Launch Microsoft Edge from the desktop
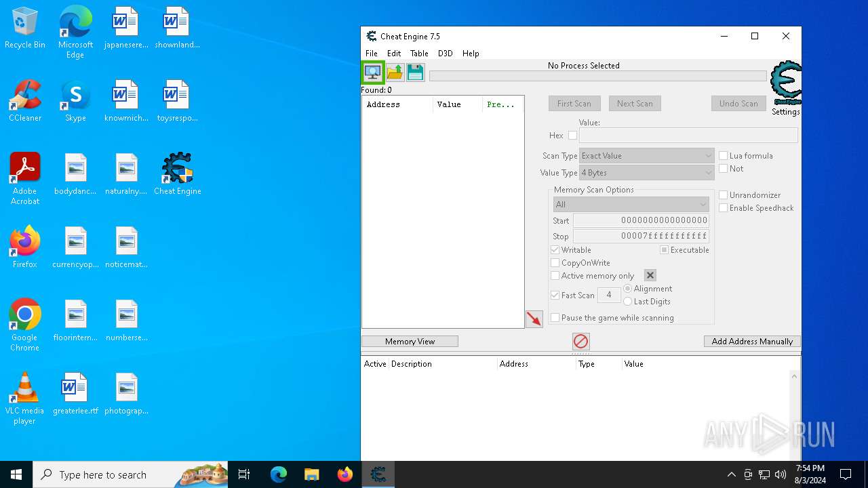Viewport: 868px width, 488px height. 75,33
